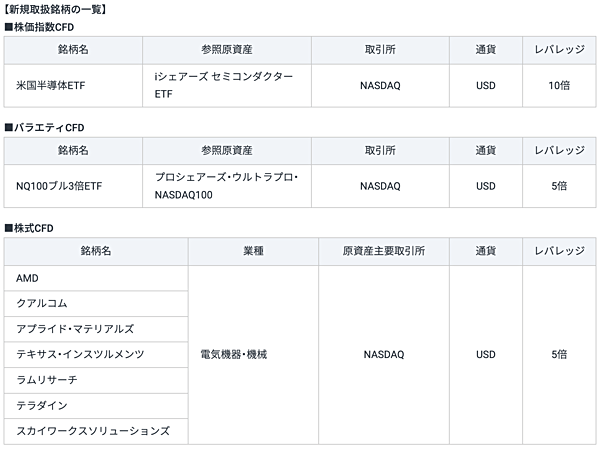The width and height of the screenshot is (600, 449).
Task: Select the テラダイン row
Action: pyautogui.click(x=96, y=406)
